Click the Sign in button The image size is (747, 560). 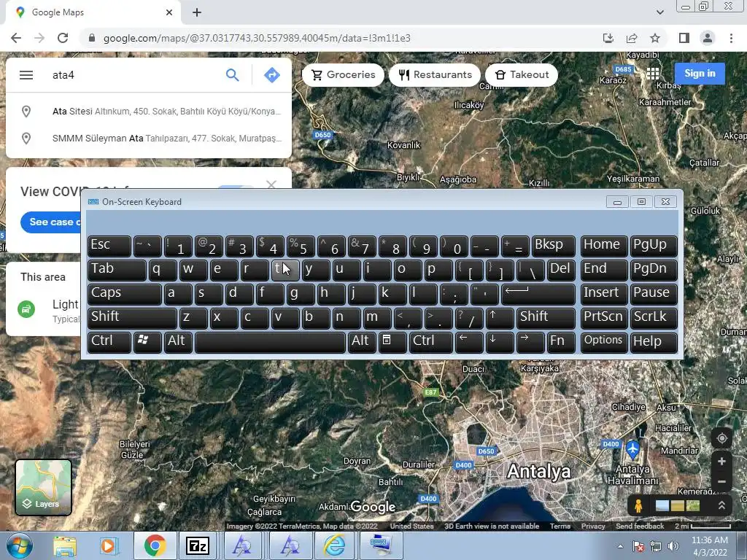[x=700, y=74]
